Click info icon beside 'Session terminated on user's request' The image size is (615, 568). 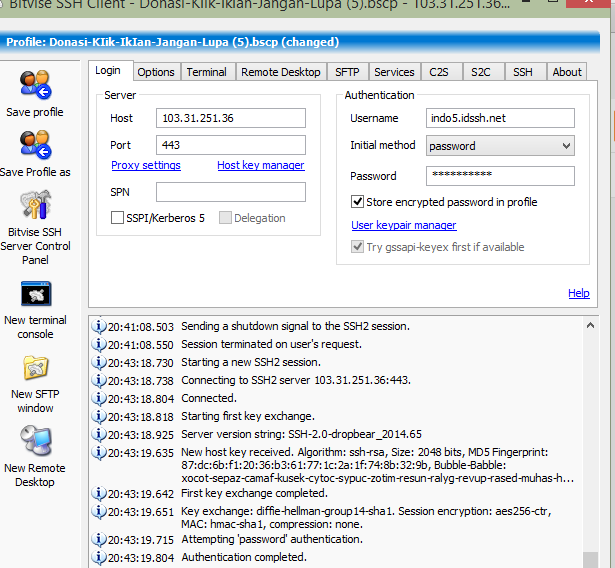coord(99,344)
